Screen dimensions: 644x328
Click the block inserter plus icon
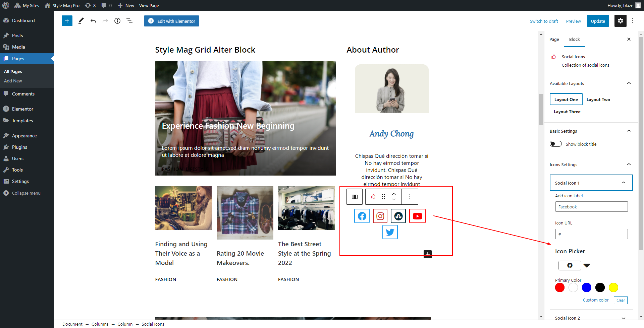(67, 21)
